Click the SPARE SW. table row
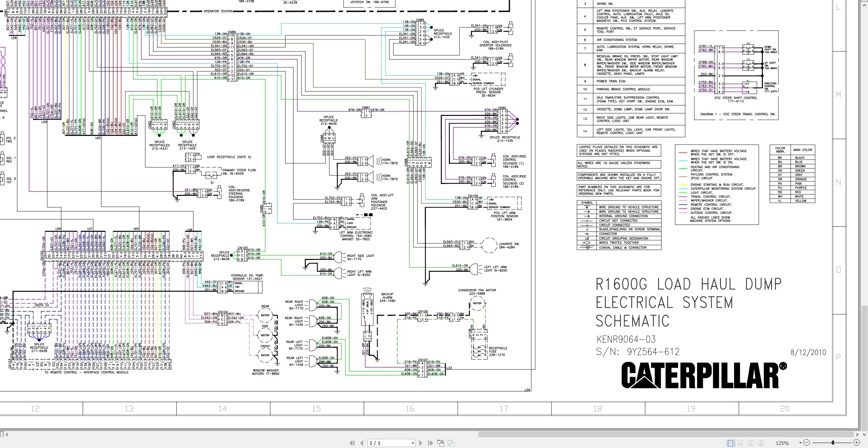The height and width of the screenshot is (448, 868). (x=631, y=4)
